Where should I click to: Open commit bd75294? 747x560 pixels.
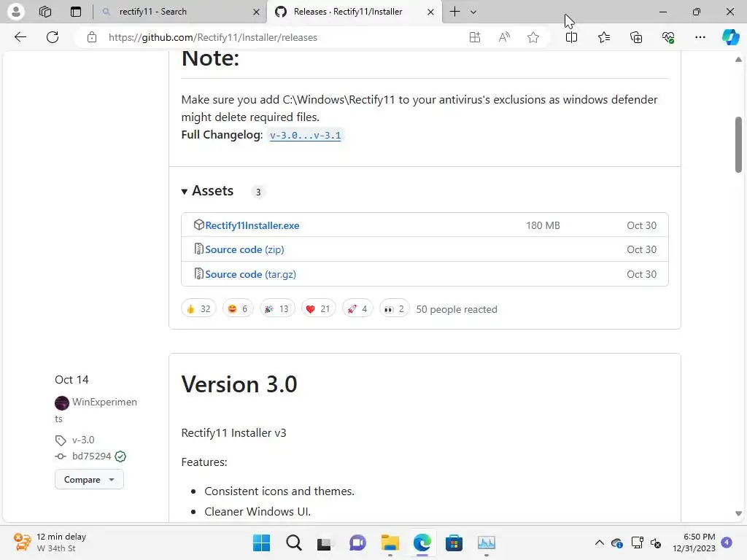[91, 456]
